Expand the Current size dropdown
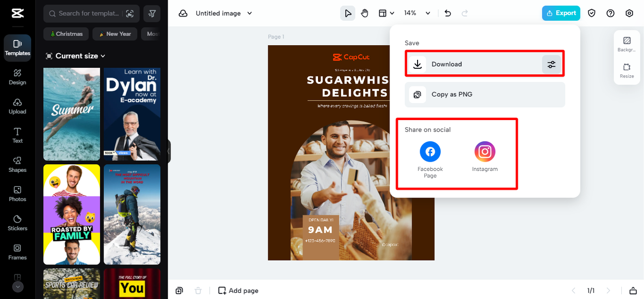The height and width of the screenshot is (299, 644). 75,56
